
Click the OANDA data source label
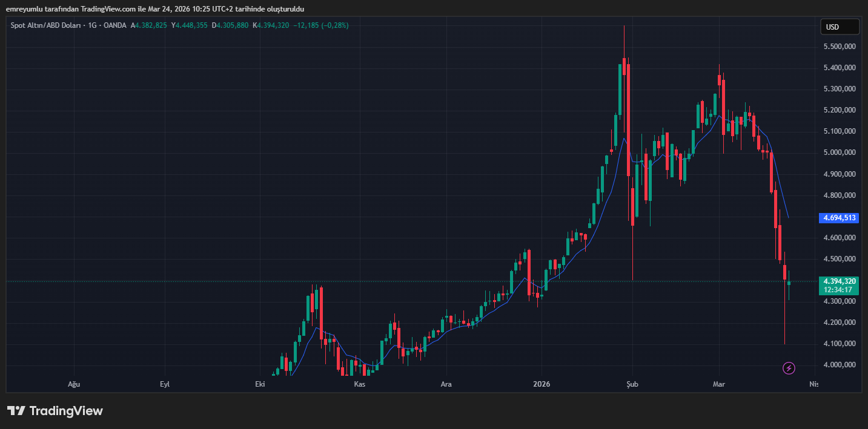114,25
